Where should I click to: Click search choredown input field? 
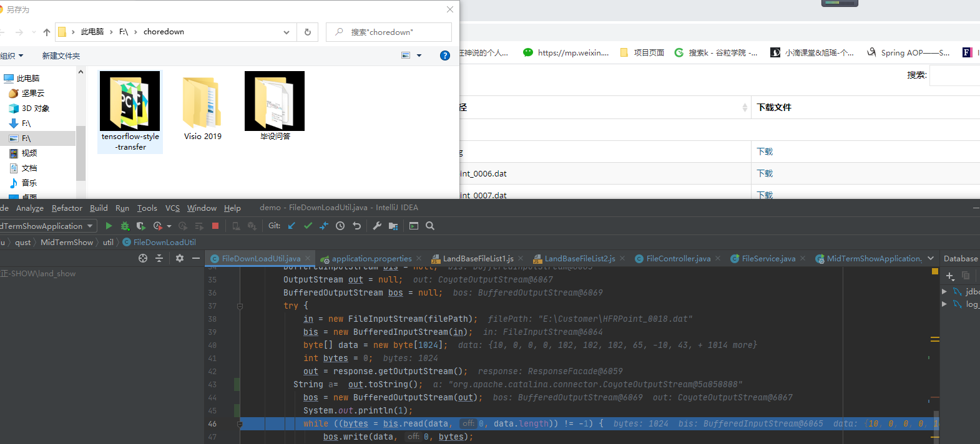389,32
